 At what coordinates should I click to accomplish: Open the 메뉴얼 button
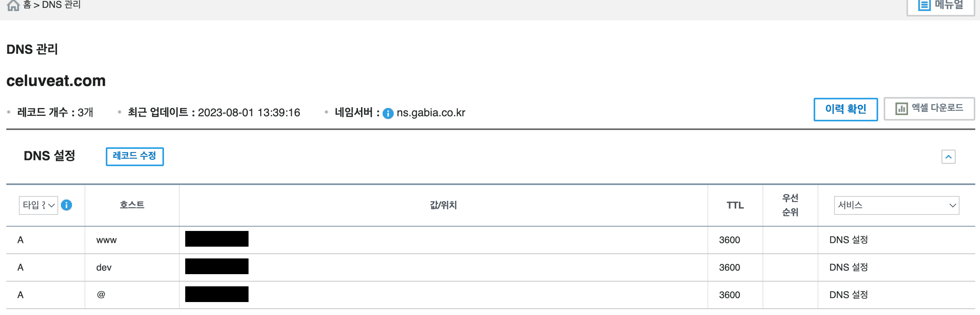pos(940,6)
